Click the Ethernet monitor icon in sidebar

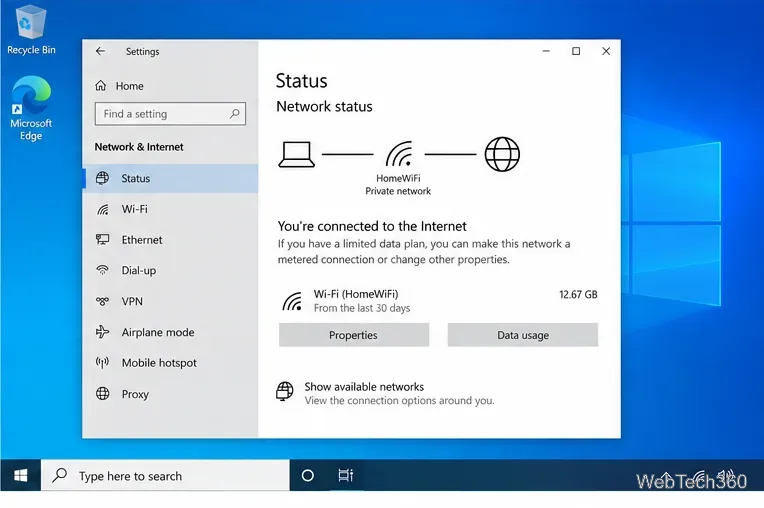102,239
